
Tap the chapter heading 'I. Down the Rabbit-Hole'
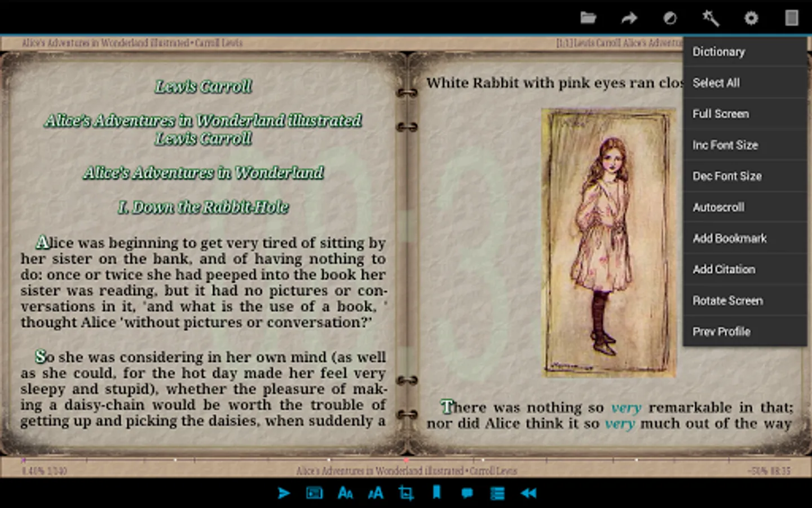(203, 207)
